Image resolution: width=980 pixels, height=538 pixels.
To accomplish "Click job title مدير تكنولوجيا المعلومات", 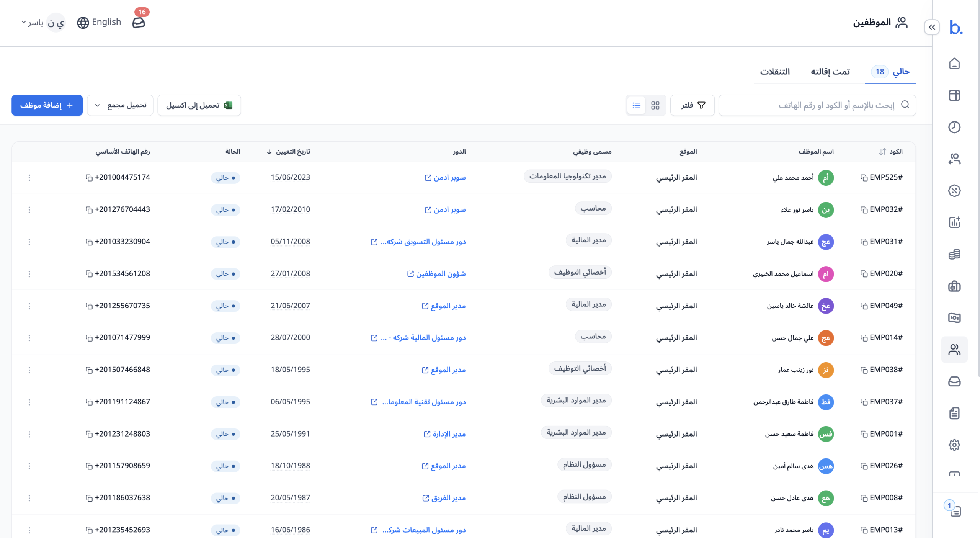I will (x=567, y=176).
